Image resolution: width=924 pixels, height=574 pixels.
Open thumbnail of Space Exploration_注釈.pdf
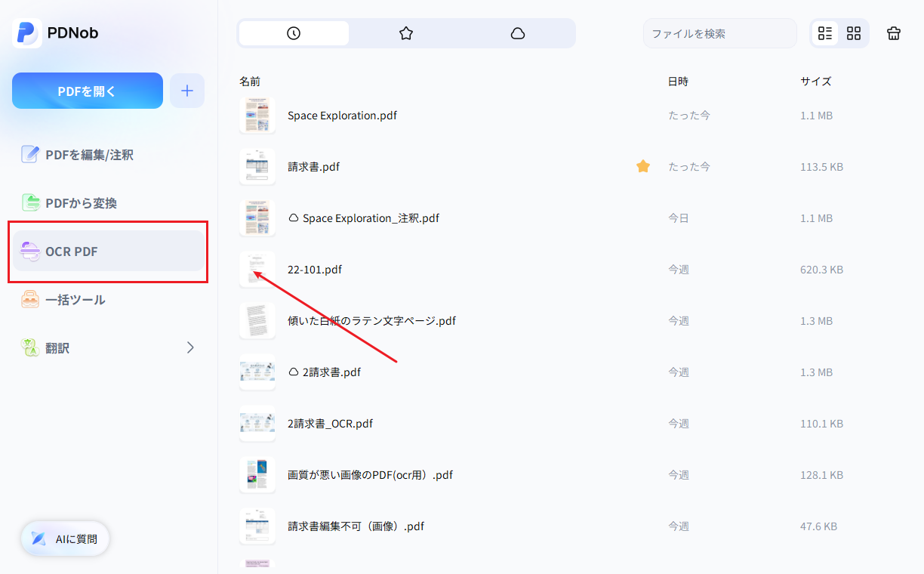click(257, 218)
